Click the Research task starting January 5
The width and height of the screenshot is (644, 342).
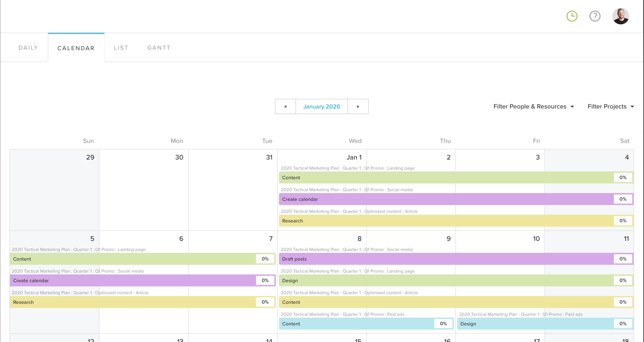tap(100, 302)
